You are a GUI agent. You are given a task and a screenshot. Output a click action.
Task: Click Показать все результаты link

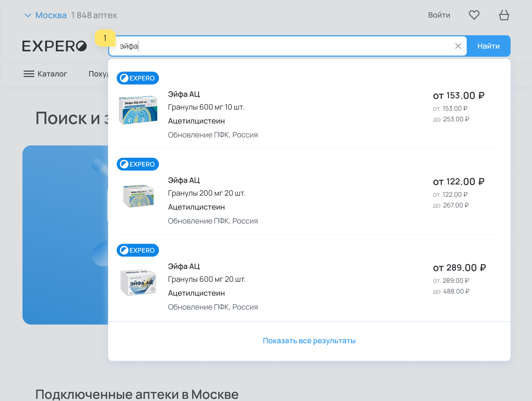click(x=309, y=341)
